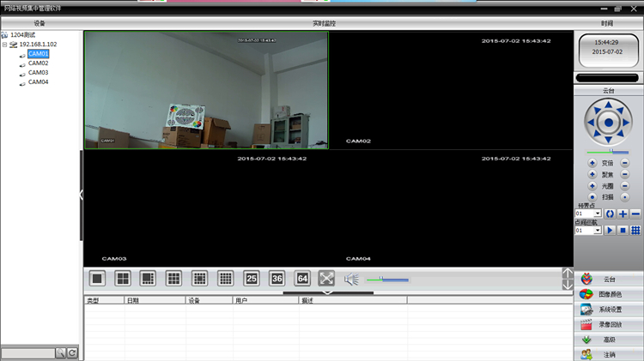The width and height of the screenshot is (644, 361).
Task: Open the preset point dropdown
Action: click(598, 214)
